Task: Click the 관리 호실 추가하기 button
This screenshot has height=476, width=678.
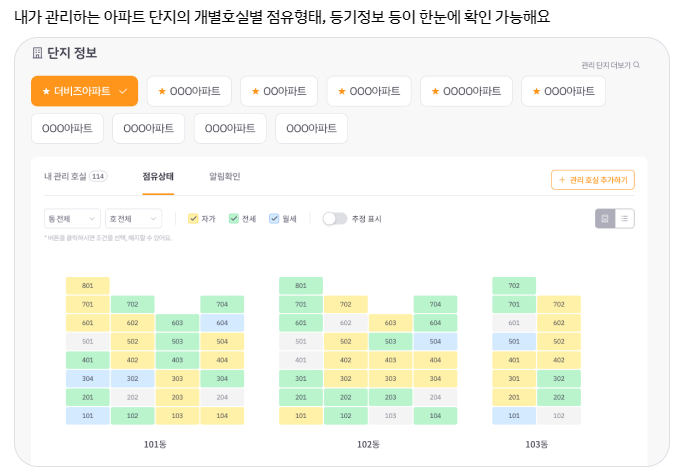Action: click(x=593, y=180)
